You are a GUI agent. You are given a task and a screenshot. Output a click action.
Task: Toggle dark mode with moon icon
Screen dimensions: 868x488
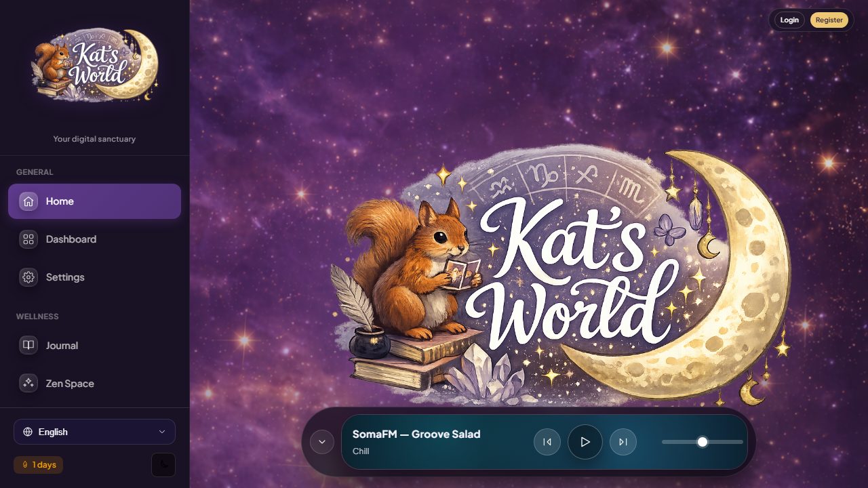click(163, 465)
